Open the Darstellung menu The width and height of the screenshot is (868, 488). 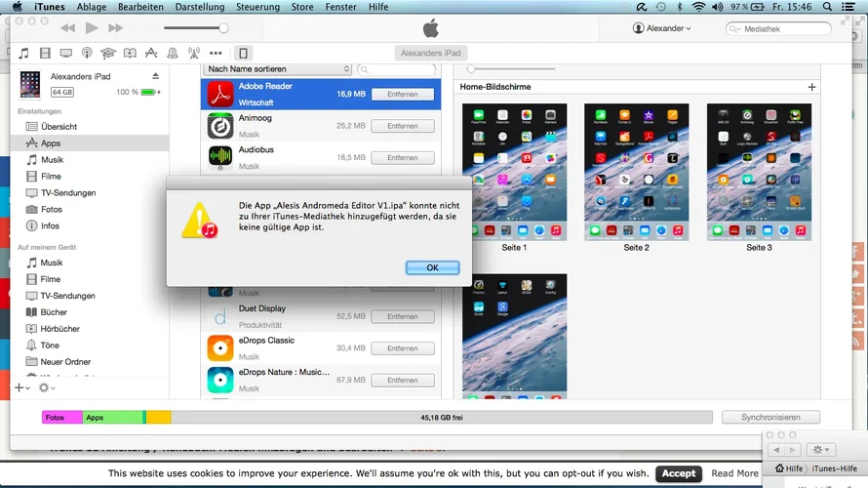click(x=199, y=7)
